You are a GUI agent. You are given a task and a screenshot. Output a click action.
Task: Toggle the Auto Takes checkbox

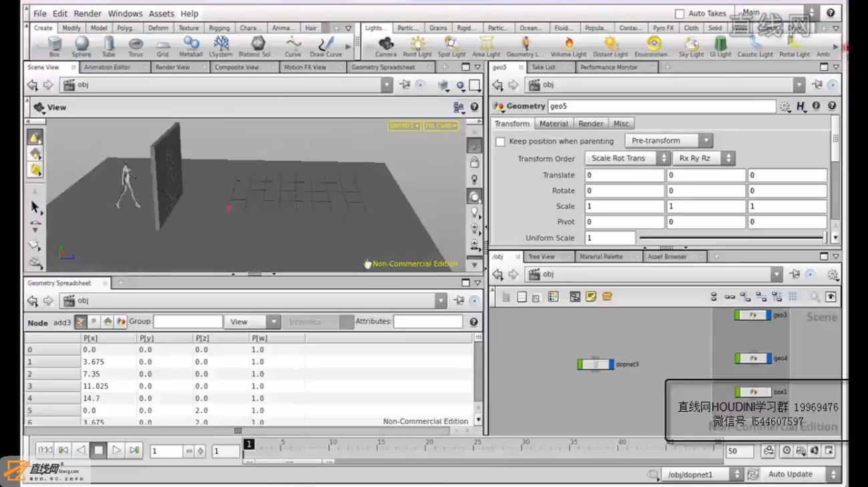point(680,13)
